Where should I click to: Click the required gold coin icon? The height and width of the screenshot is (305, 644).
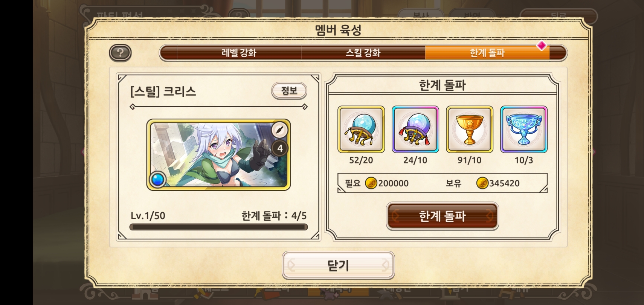pyautogui.click(x=371, y=183)
